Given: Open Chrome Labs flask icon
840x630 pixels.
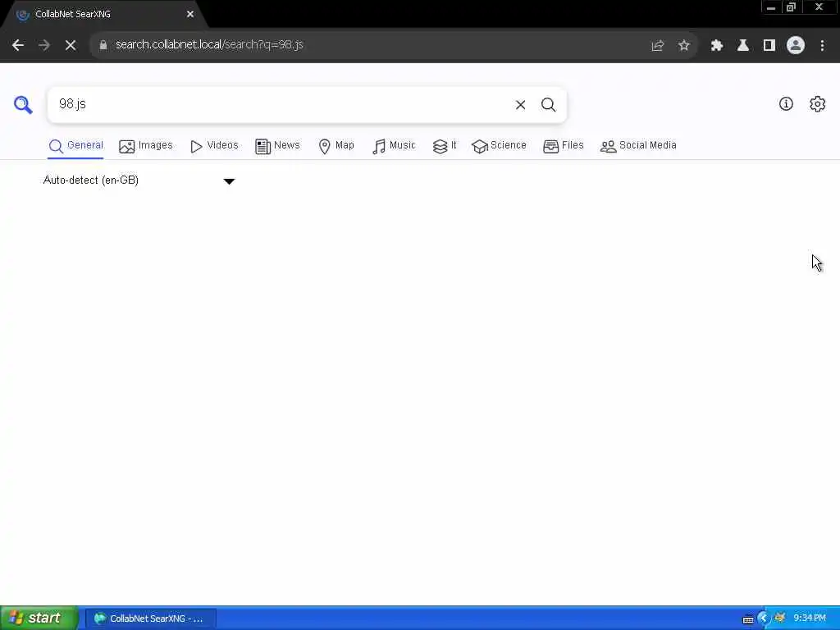Looking at the screenshot, I should pyautogui.click(x=743, y=46).
